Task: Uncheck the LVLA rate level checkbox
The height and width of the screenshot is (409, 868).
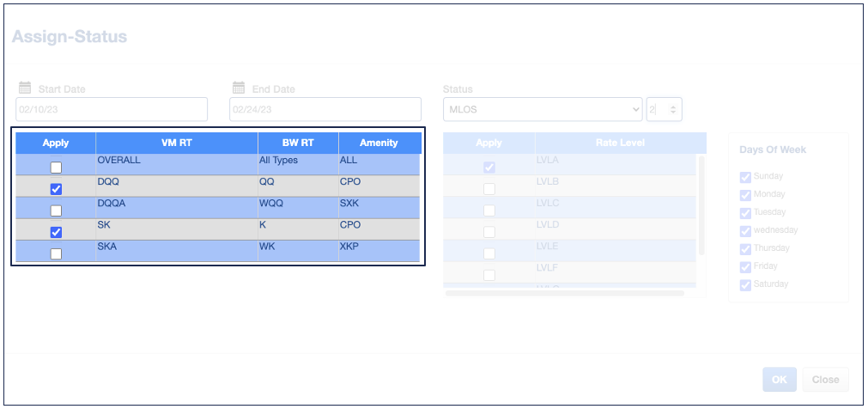Action: pyautogui.click(x=489, y=168)
